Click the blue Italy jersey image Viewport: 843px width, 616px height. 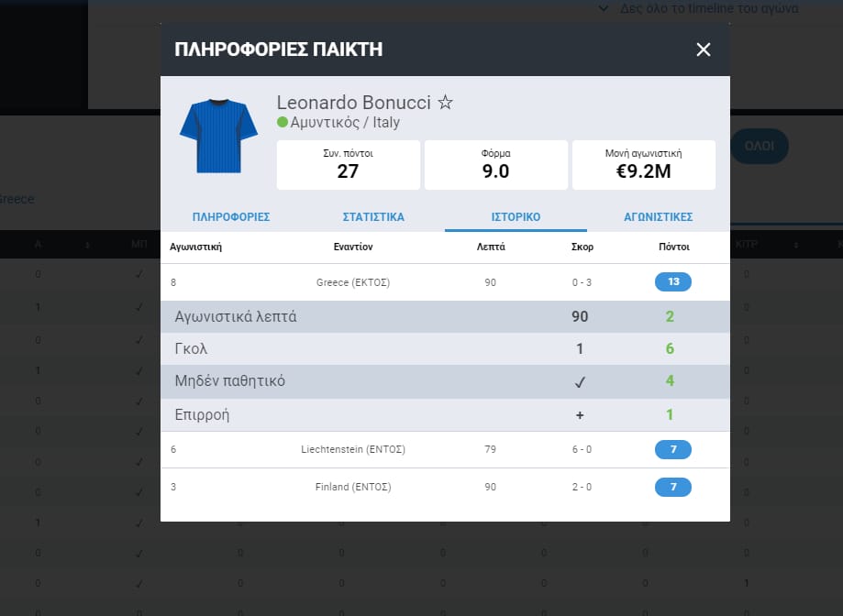[219, 136]
